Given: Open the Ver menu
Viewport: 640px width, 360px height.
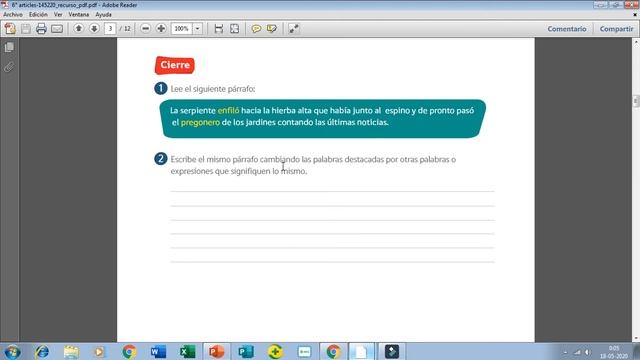Looking at the screenshot, I should (58, 14).
